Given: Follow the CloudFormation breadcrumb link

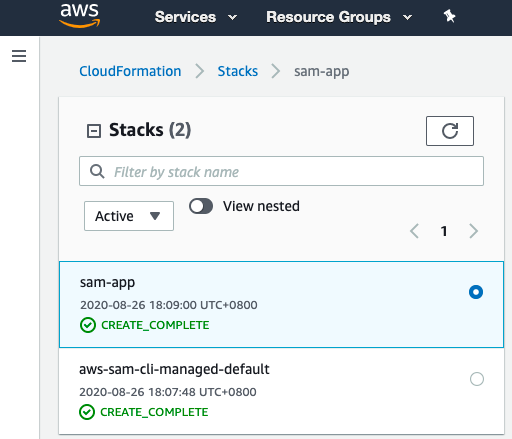Looking at the screenshot, I should [x=130, y=71].
